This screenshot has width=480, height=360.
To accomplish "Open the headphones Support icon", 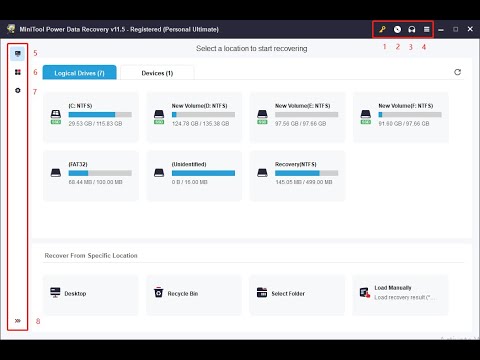I will pos(412,29).
